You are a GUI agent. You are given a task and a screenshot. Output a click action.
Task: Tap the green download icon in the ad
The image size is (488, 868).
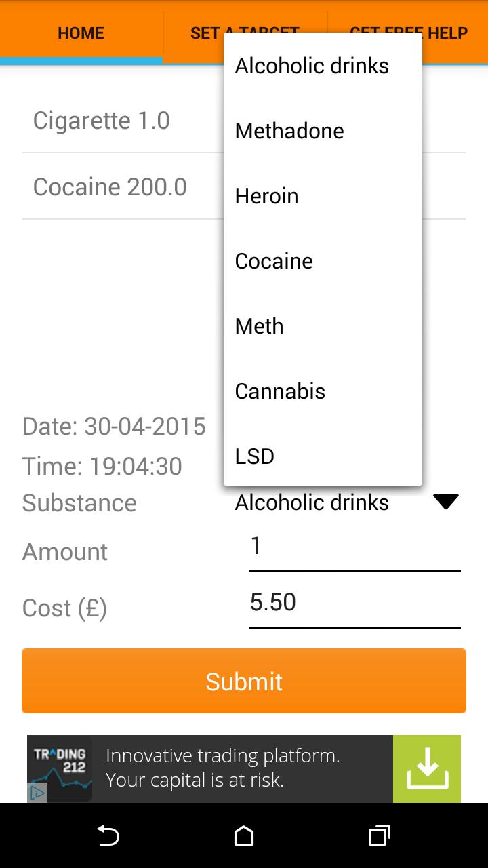click(427, 769)
